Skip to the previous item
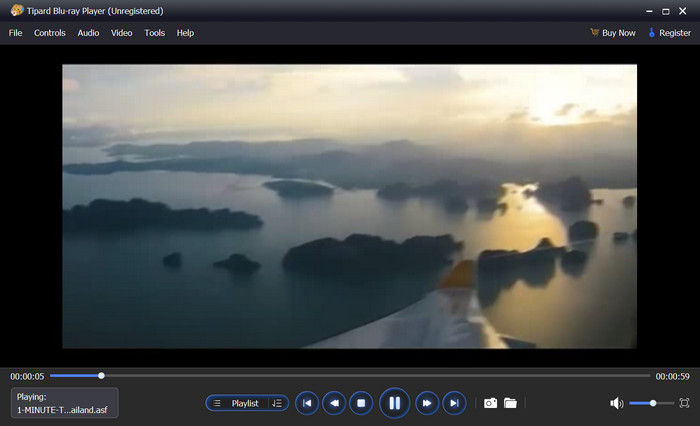 pyautogui.click(x=307, y=403)
